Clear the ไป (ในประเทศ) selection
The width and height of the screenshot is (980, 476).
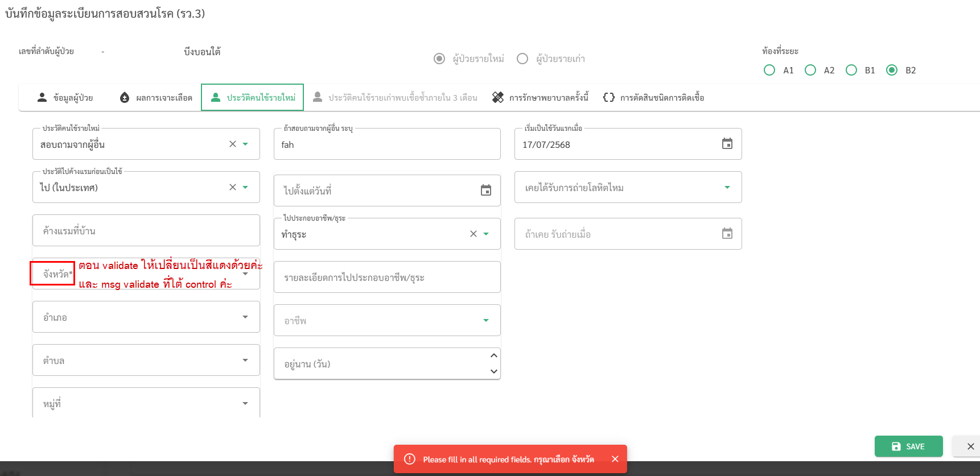(x=232, y=187)
